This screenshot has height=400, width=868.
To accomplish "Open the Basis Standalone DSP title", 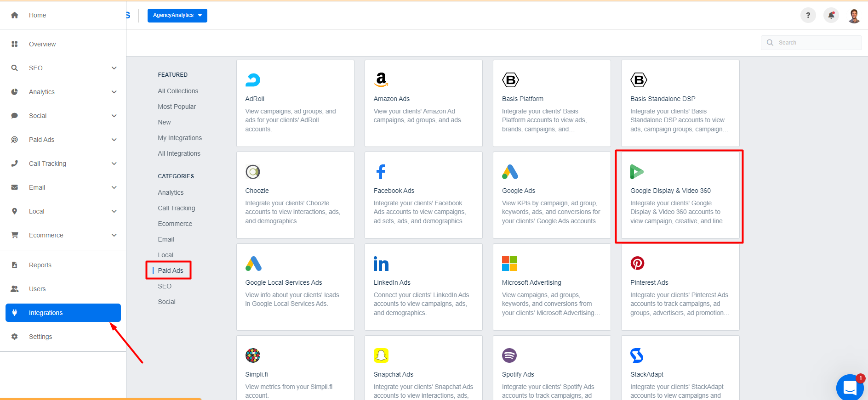I will click(662, 99).
